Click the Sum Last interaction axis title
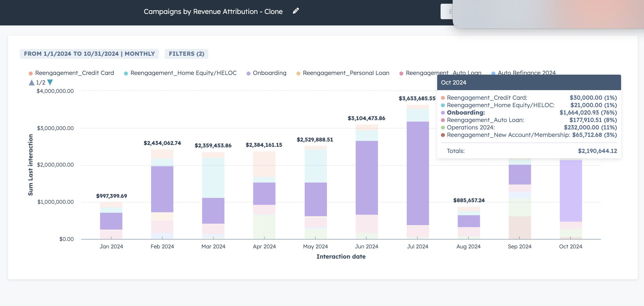The image size is (644, 306). click(30, 165)
